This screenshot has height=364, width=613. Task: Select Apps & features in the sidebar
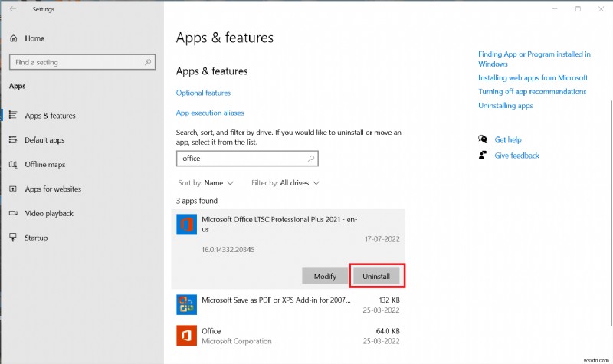point(50,116)
